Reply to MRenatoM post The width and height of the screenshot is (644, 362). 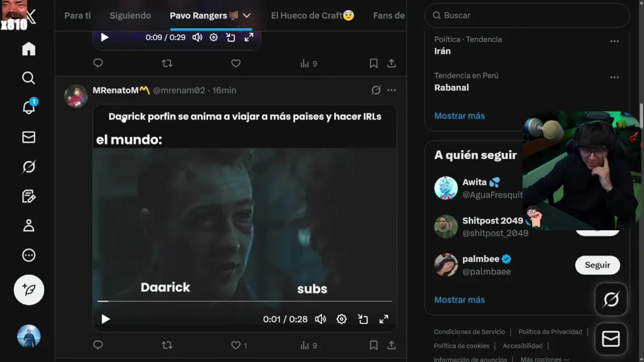point(98,345)
